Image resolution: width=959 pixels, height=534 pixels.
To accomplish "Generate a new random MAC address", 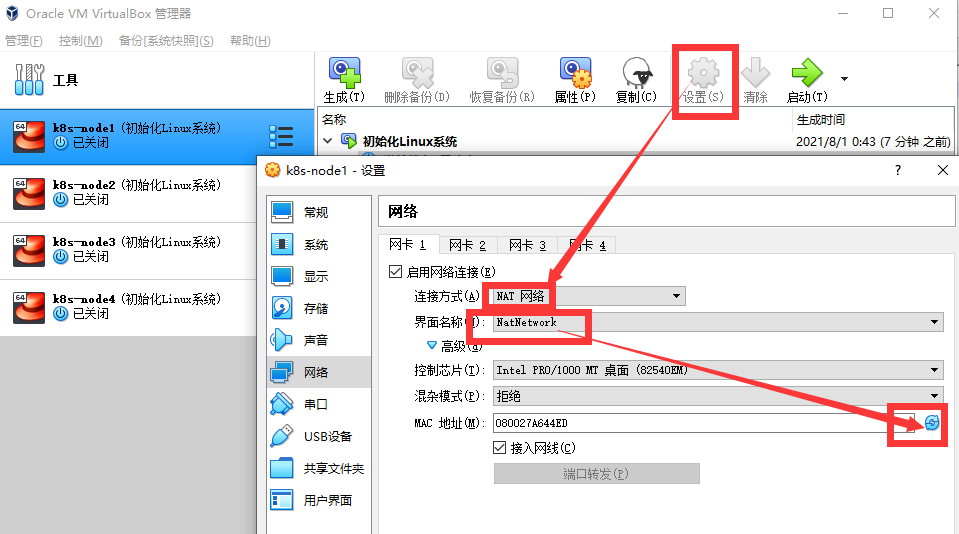I will point(931,423).
